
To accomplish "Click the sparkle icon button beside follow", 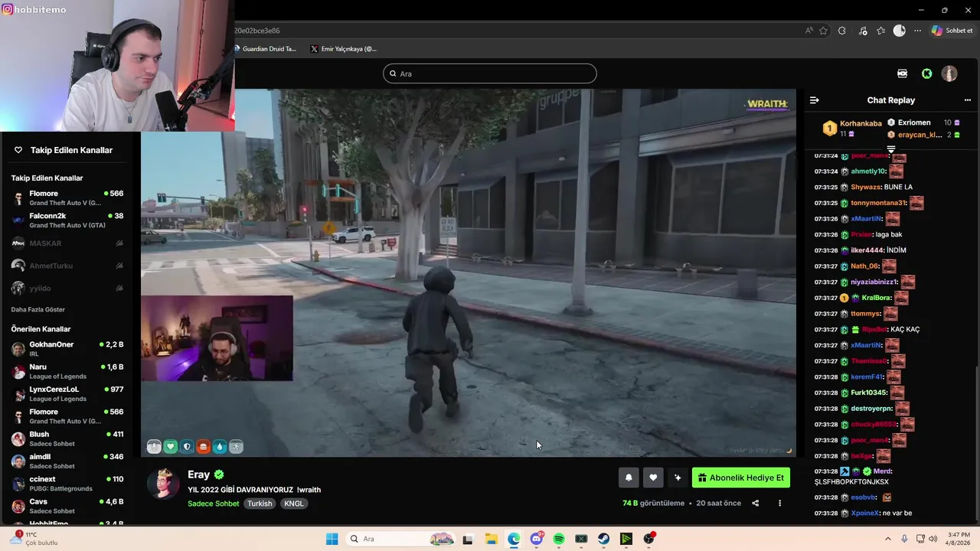I will (x=678, y=478).
